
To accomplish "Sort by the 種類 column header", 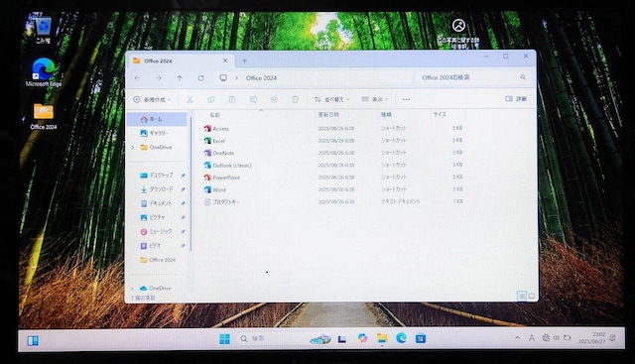I will pos(386,115).
